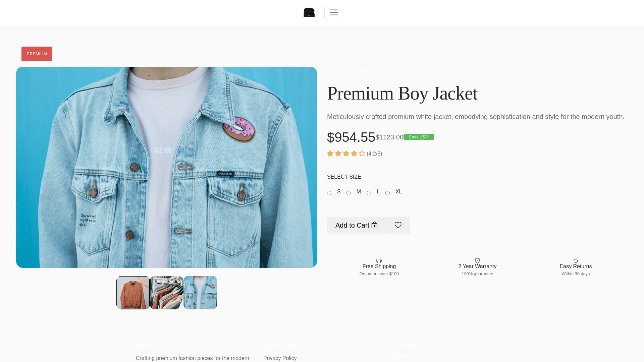This screenshot has width=644, height=362.
Task: Select size S radio button
Action: click(x=329, y=193)
